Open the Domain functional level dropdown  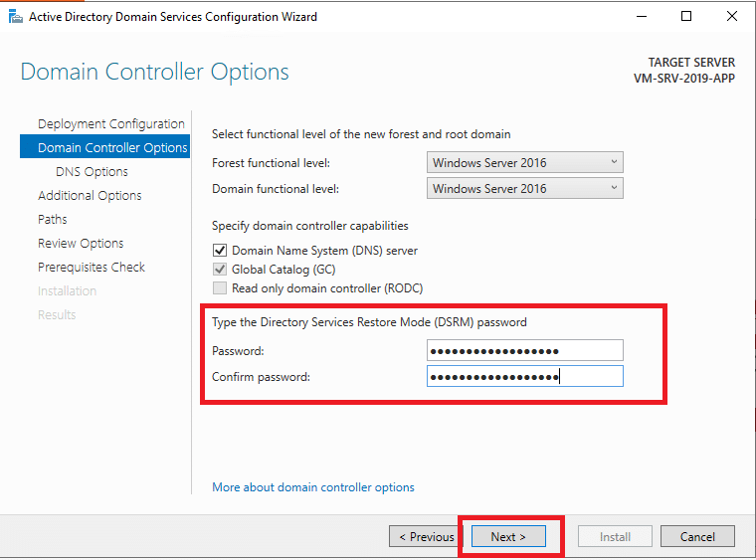524,188
